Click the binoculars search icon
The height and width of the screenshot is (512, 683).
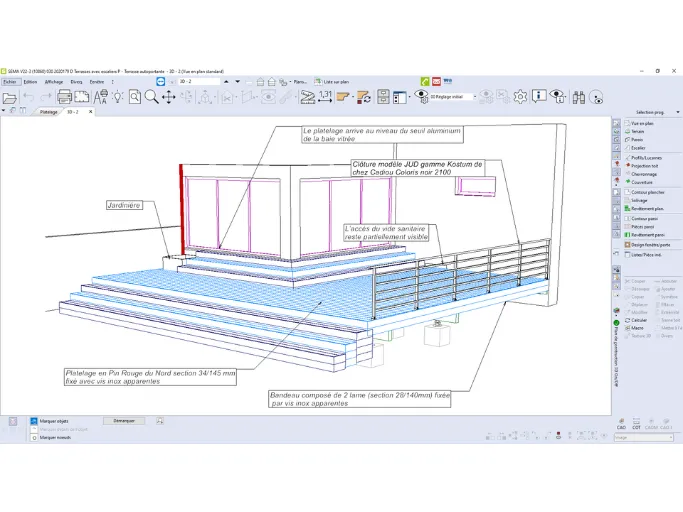tap(579, 97)
